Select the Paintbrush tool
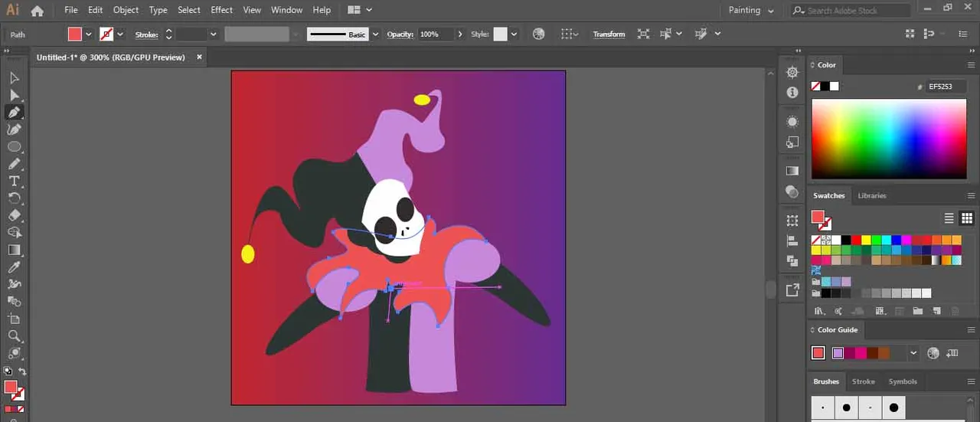The image size is (980, 422). pos(14,164)
